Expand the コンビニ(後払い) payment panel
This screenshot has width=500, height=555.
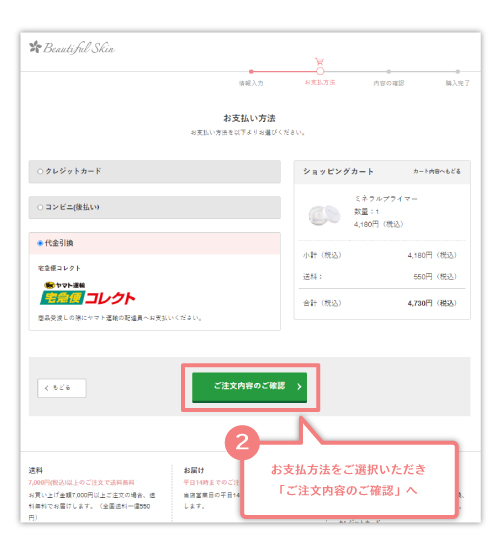tap(155, 207)
